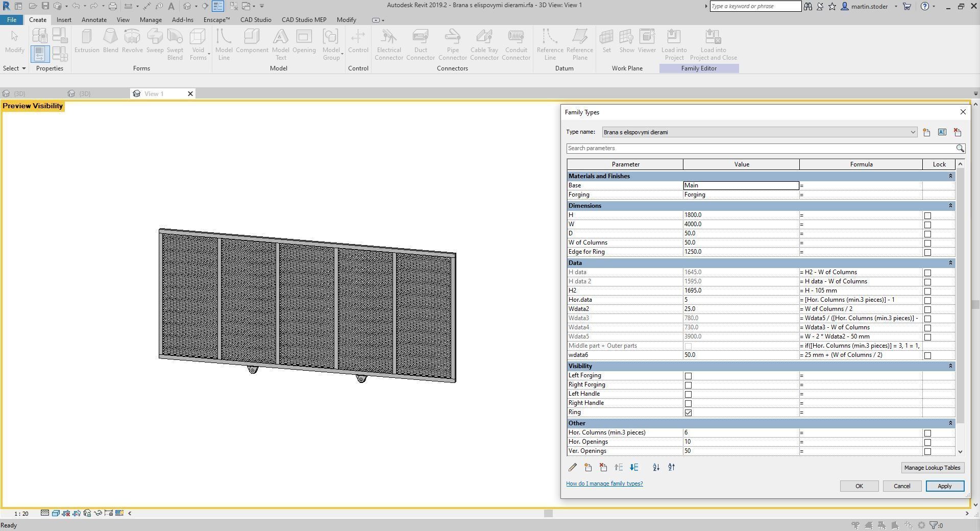Edit the H value 1800.0 field
The image size is (980, 531).
tap(741, 215)
